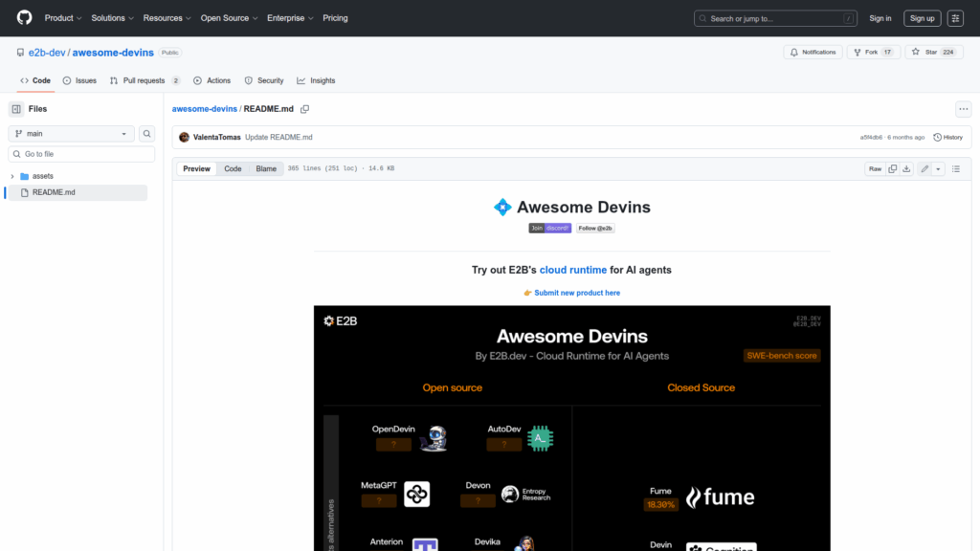
Task: Focus the Search or jump to field
Action: click(775, 18)
